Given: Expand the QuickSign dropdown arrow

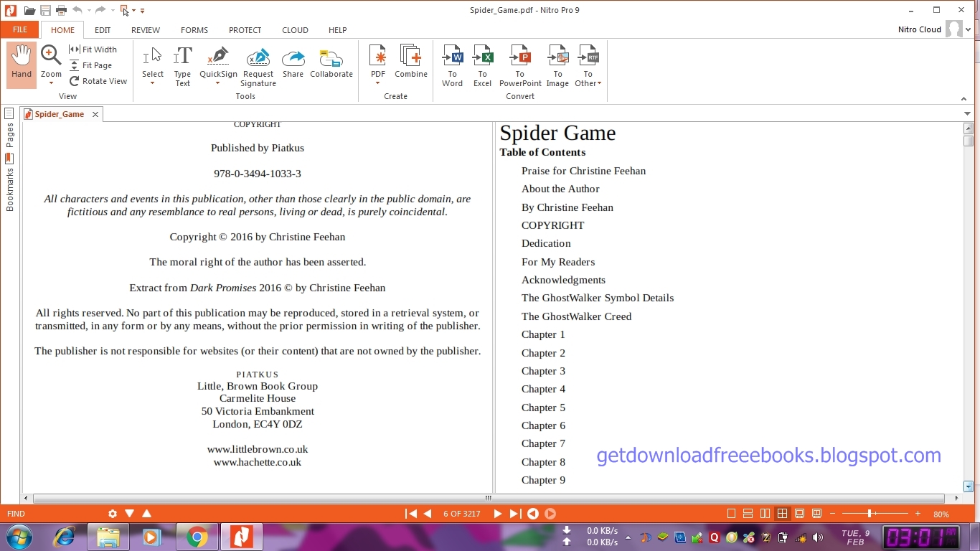Looking at the screenshot, I should (x=218, y=83).
